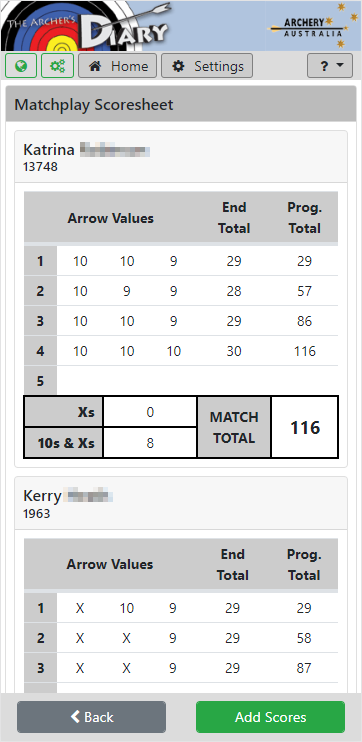Click the left chevron on Back button
Viewport: 362px width, 742px height.
[x=75, y=716]
